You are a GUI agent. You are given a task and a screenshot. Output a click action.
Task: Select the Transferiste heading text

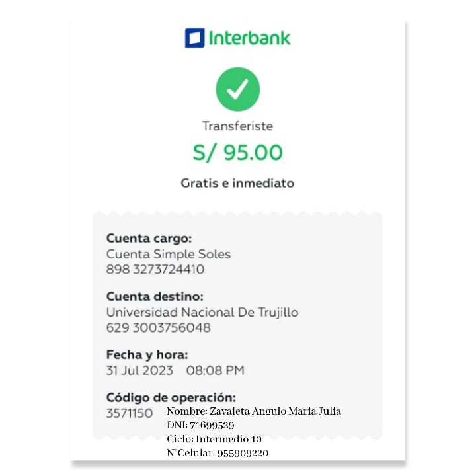tap(237, 126)
